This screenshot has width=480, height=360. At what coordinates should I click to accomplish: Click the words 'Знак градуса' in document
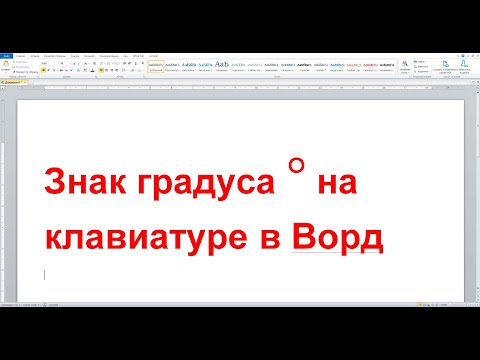159,183
